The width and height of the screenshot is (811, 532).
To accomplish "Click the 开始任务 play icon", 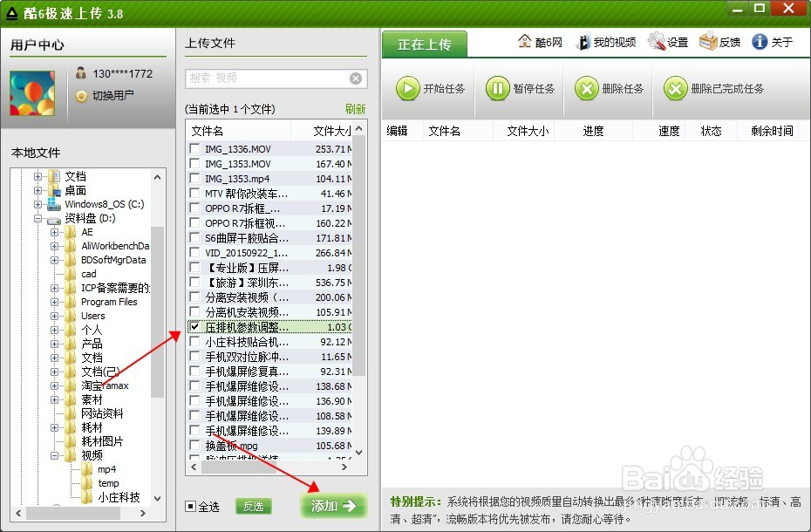I will pos(407,88).
